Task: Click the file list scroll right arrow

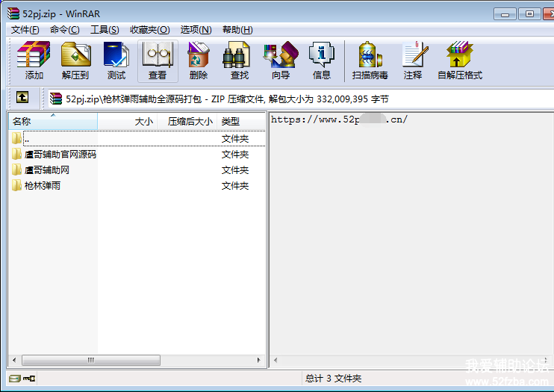Action: (258, 360)
